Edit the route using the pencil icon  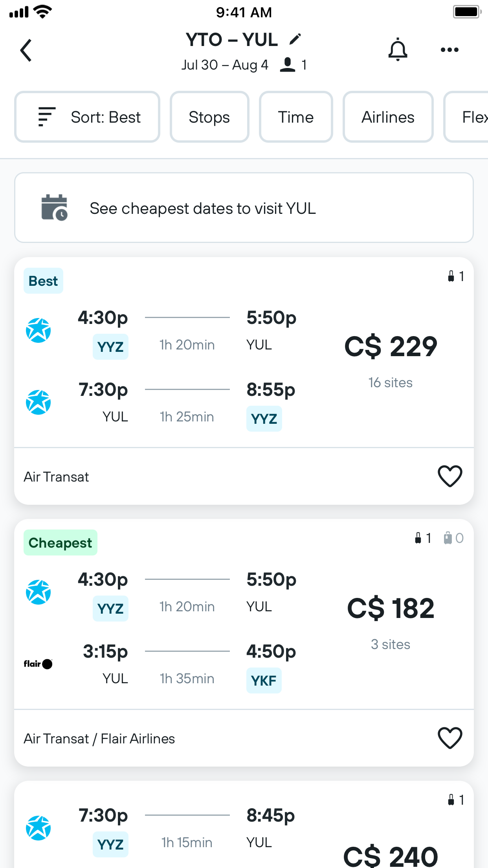pos(295,39)
